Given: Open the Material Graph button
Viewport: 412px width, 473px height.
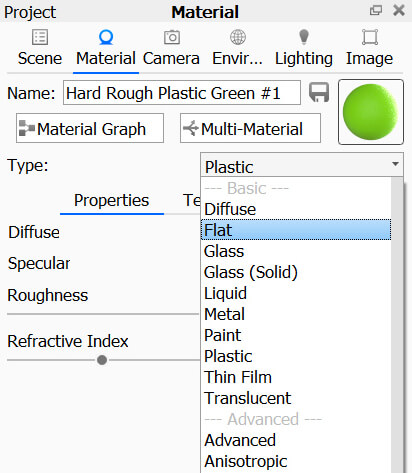Looking at the screenshot, I should [90, 128].
